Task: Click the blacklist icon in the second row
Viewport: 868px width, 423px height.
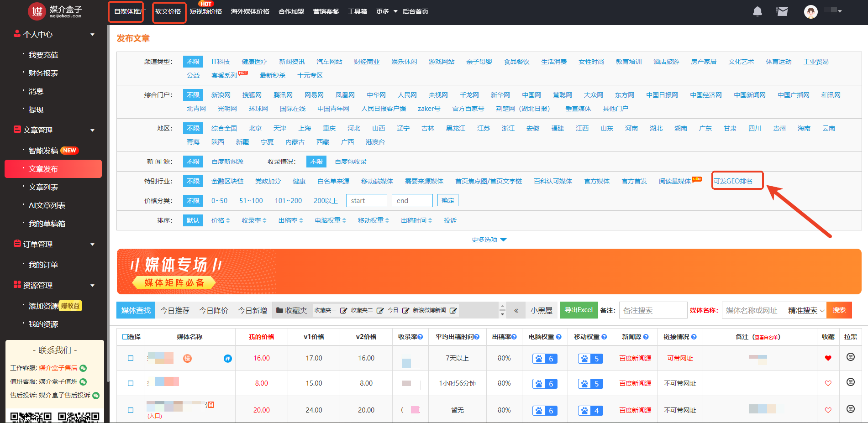Action: [850, 382]
